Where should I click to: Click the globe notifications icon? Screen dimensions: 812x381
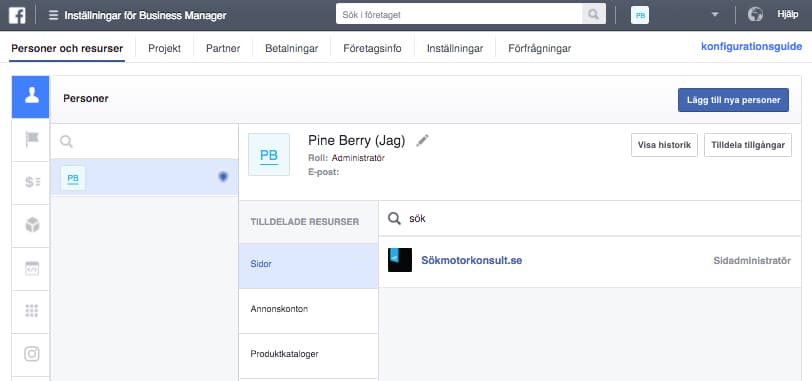pos(755,14)
